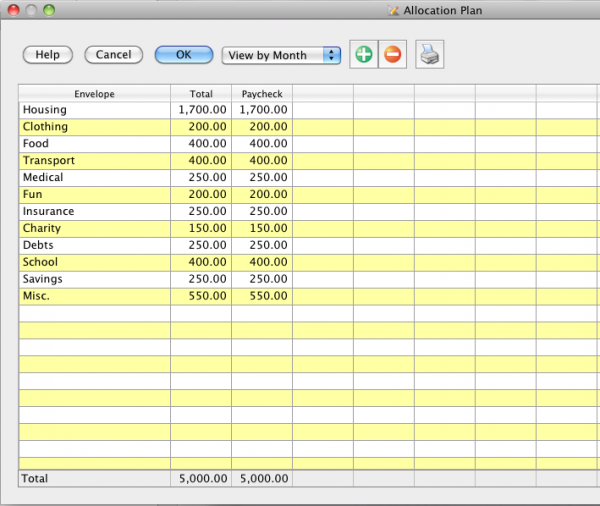Click the Food paycheck amount cell
The height and width of the screenshot is (506, 600).
pyautogui.click(x=262, y=144)
